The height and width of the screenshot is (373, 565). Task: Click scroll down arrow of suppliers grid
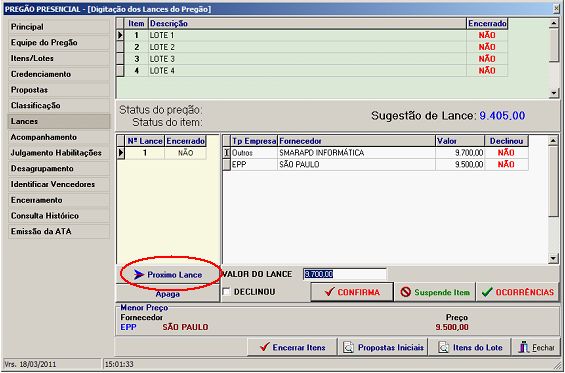553,258
